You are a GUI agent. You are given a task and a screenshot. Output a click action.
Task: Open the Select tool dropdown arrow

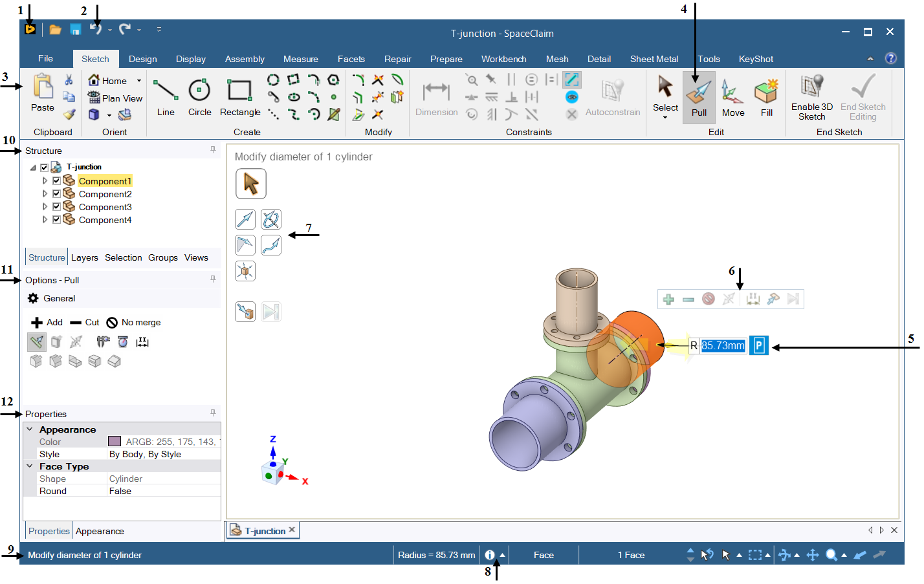[x=665, y=118]
